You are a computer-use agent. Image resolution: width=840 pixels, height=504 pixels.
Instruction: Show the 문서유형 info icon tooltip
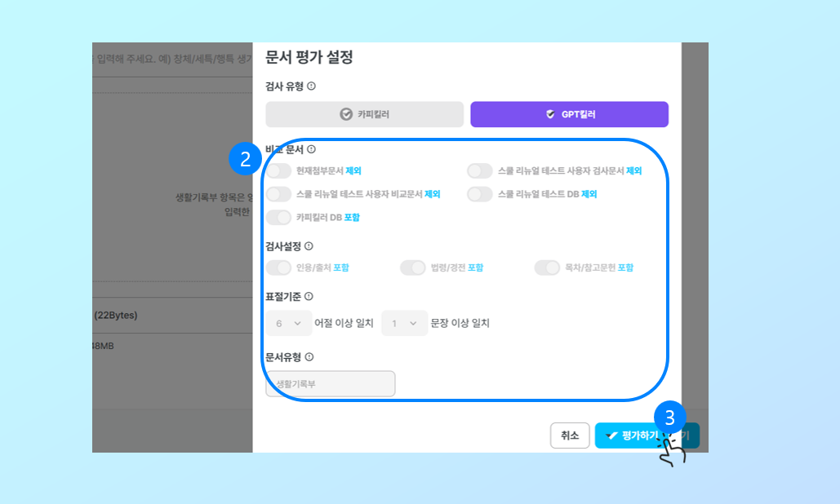tap(309, 357)
